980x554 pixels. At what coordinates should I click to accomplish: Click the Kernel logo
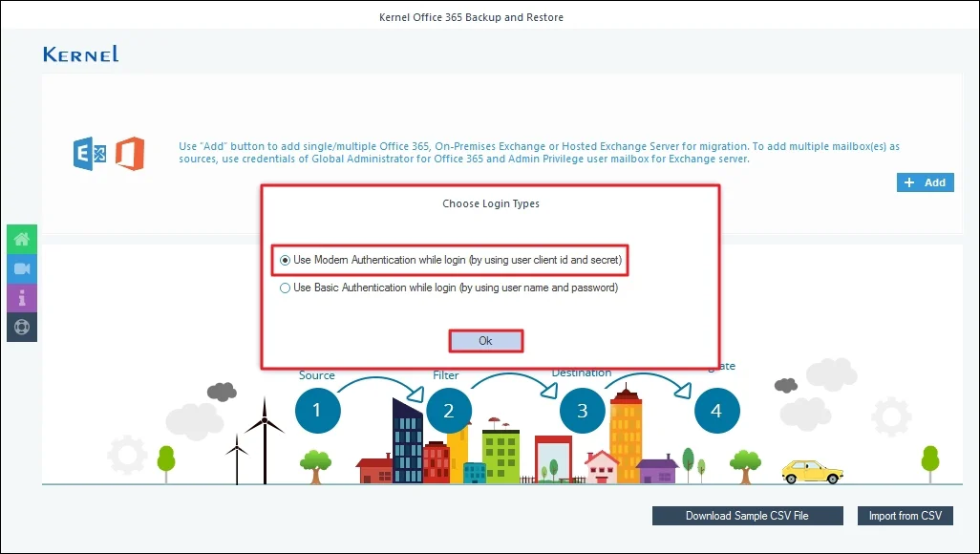click(80, 54)
